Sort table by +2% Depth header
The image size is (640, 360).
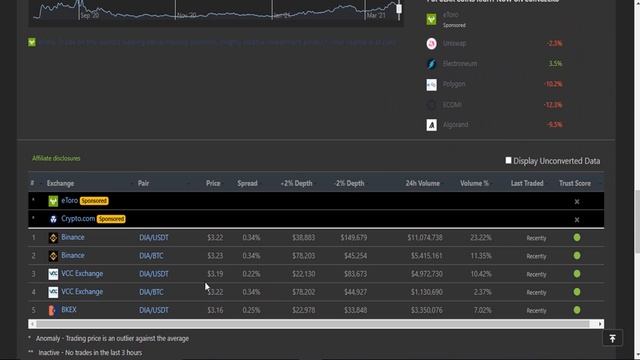(296, 183)
